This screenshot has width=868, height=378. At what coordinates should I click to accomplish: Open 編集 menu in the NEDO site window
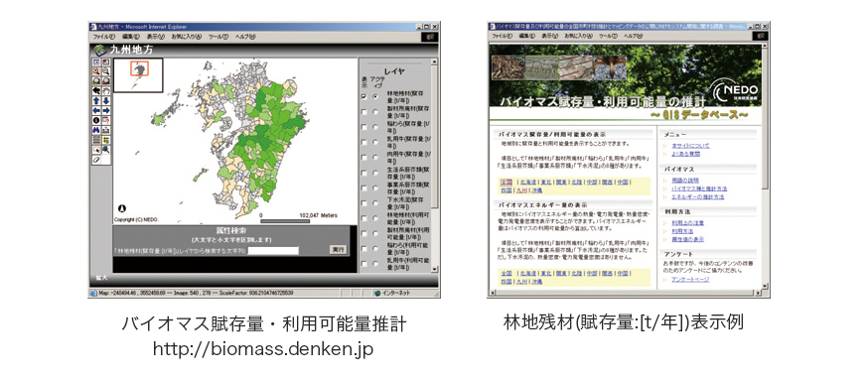[x=527, y=36]
